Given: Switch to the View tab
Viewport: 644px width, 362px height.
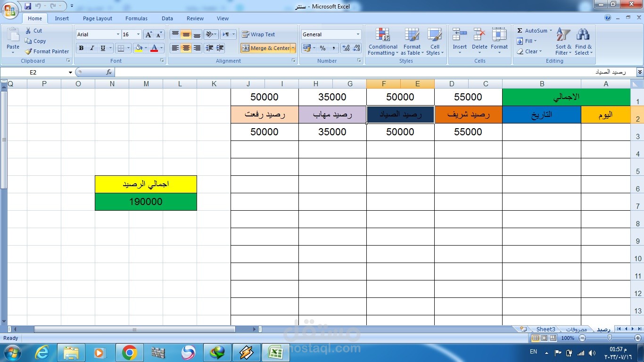Looking at the screenshot, I should 223,18.
